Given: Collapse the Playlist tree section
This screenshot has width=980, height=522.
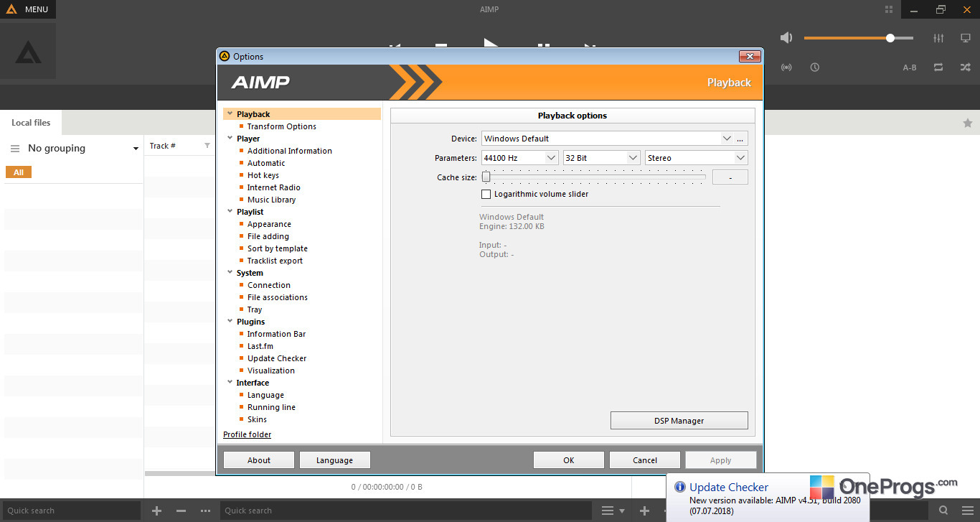Looking at the screenshot, I should [230, 212].
